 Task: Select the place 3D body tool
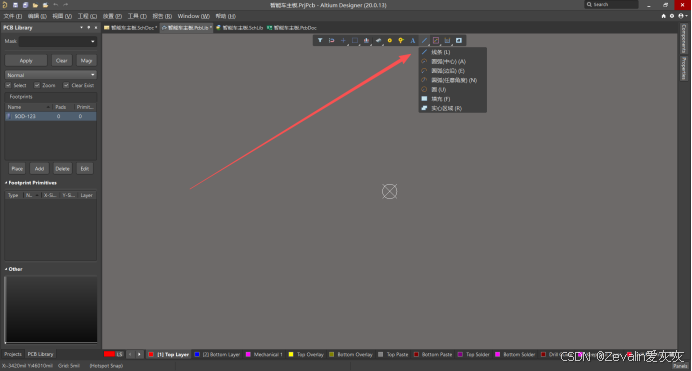tap(378, 41)
